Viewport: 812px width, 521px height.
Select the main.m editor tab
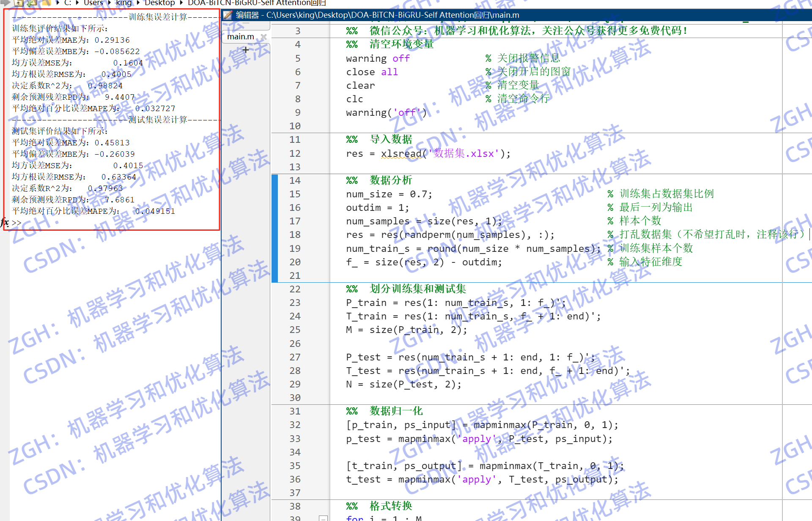click(240, 37)
